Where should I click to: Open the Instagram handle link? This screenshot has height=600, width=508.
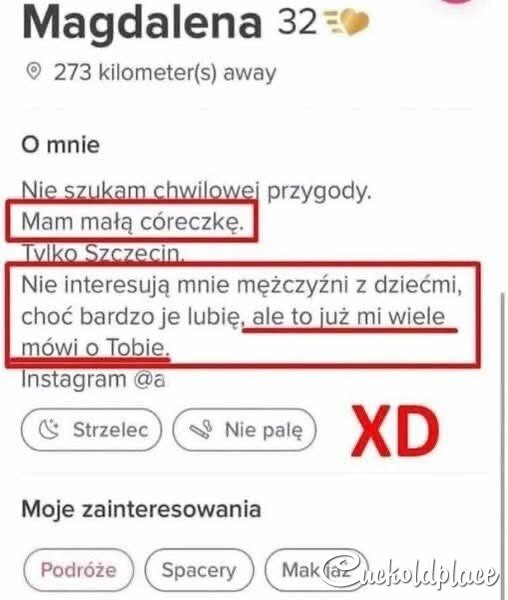coord(93,379)
